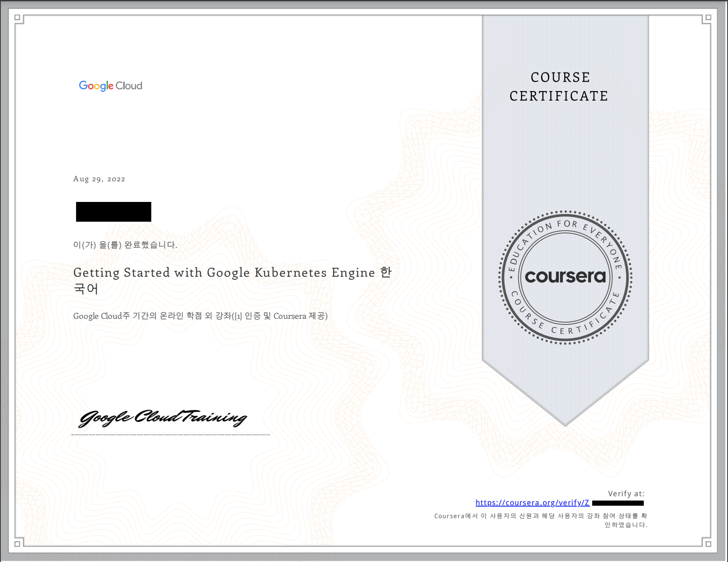Click the Coursera seal emblem
The image size is (728, 562).
pos(565,277)
